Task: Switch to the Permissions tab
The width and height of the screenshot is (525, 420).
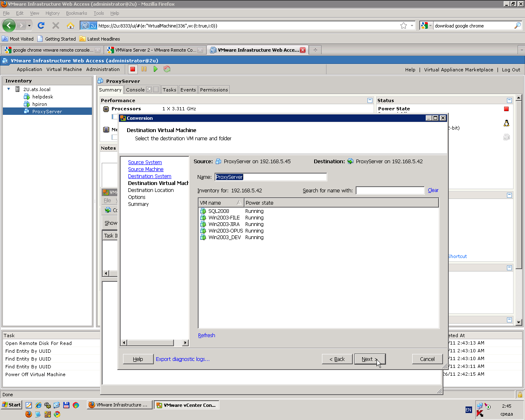Action: [x=214, y=90]
